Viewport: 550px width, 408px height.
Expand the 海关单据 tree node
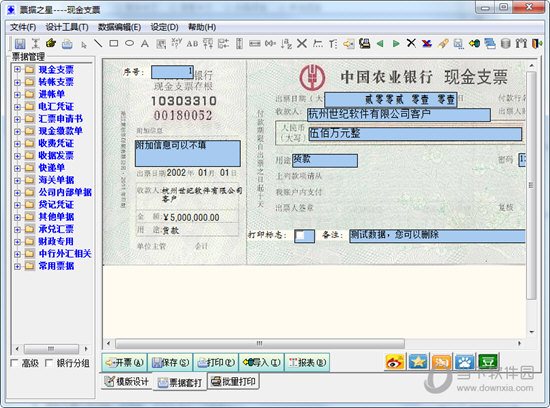[17, 180]
